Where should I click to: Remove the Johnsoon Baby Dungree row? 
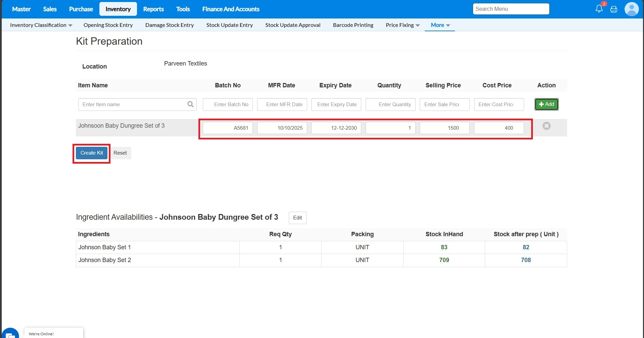[x=546, y=126]
